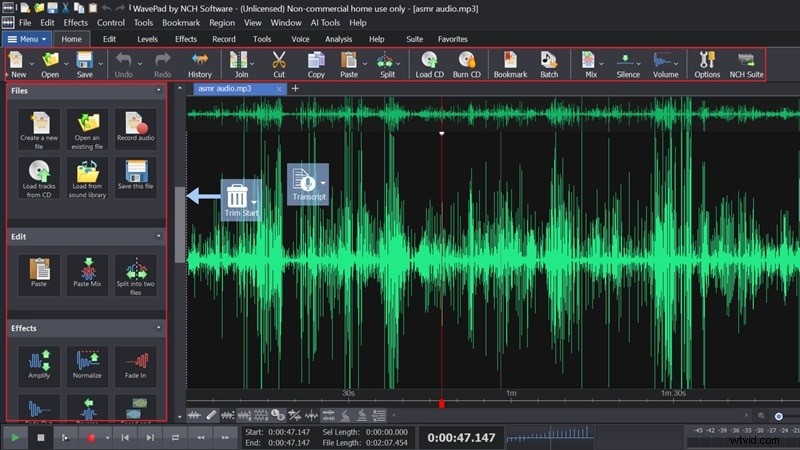Click the Paste toolbar icon

tap(349, 64)
